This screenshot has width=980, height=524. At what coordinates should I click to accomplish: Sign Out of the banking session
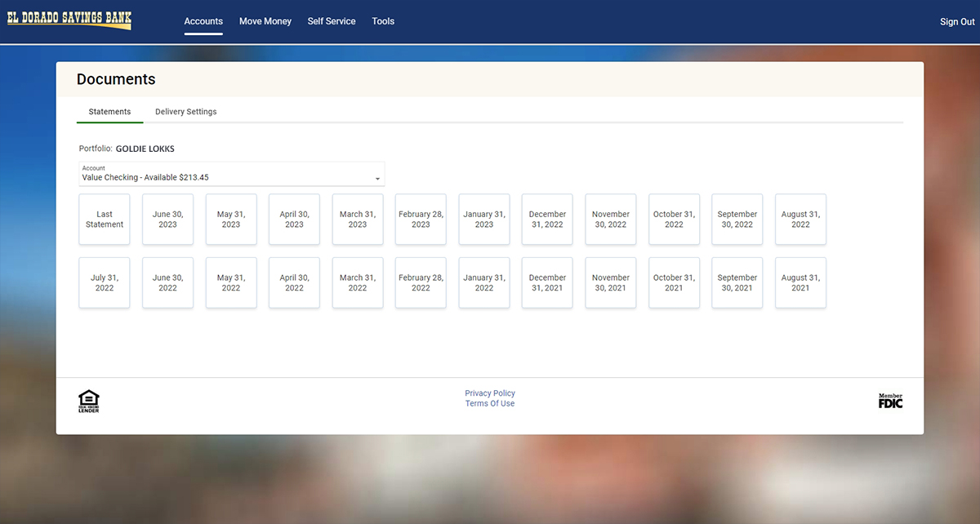pos(956,21)
